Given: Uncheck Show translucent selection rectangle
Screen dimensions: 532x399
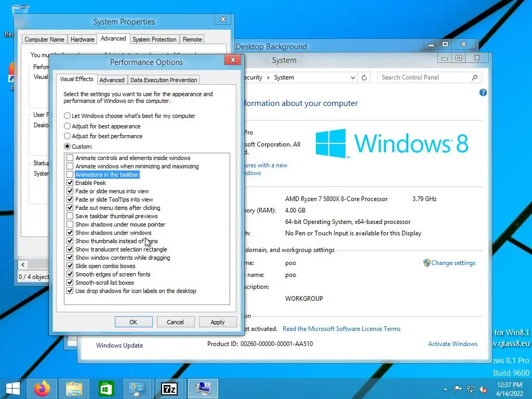Looking at the screenshot, I should 70,249.
